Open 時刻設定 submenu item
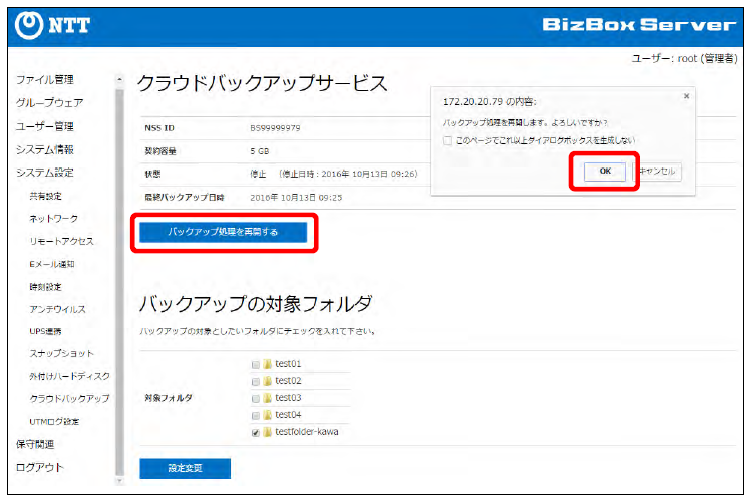Image resolution: width=750 pixels, height=504 pixels. click(45, 287)
